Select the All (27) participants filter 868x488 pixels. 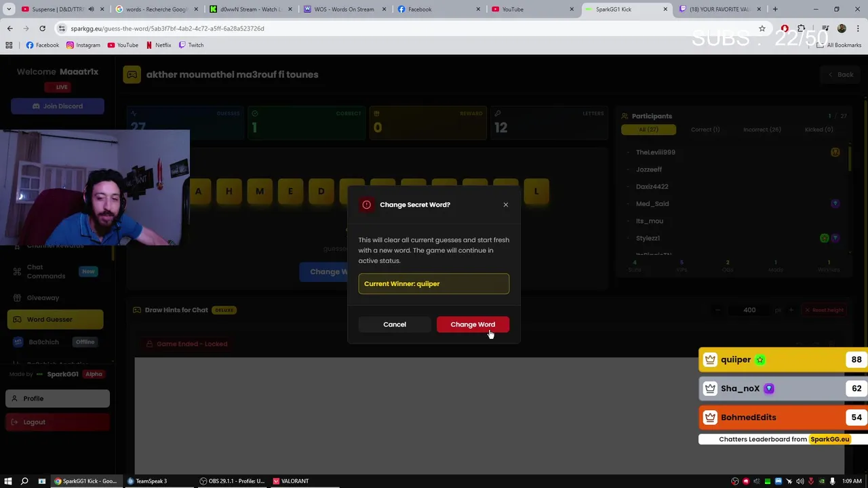coord(648,129)
